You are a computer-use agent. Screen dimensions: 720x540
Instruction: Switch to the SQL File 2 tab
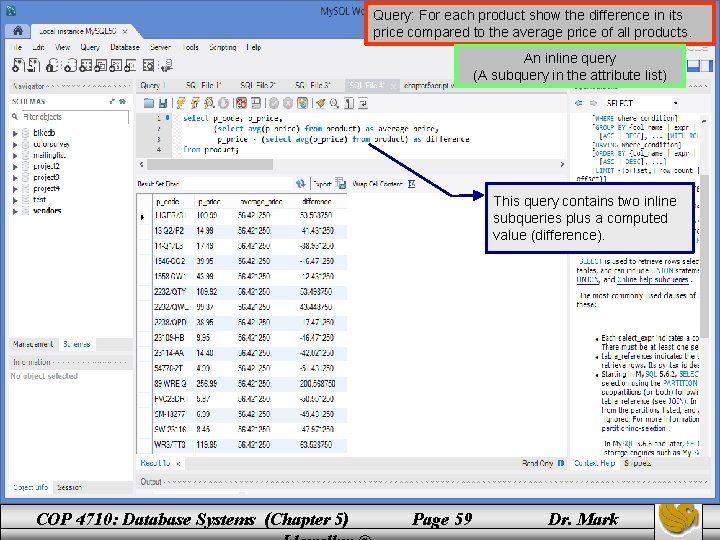click(x=258, y=85)
